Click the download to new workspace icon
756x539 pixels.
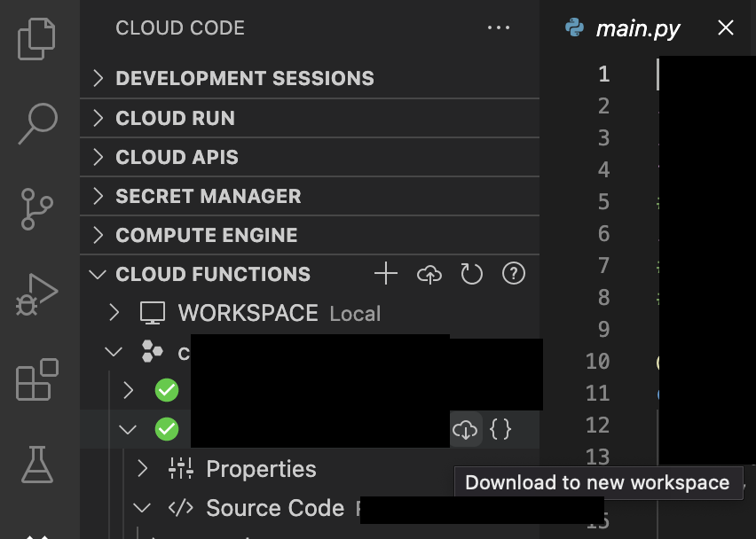pyautogui.click(x=465, y=430)
